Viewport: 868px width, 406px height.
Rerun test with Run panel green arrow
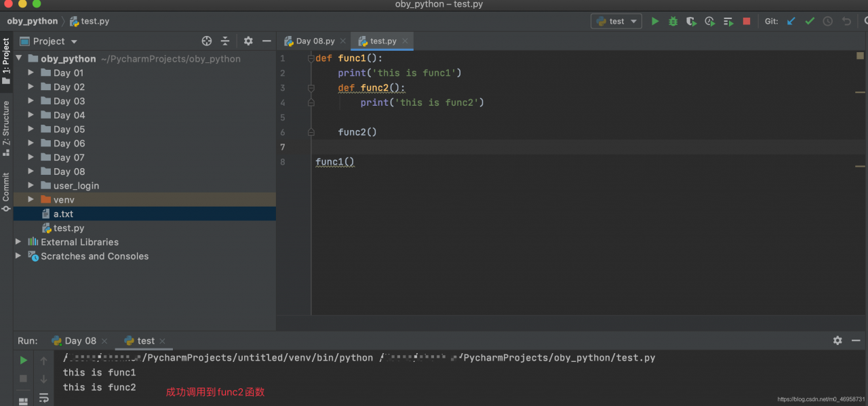coord(24,360)
